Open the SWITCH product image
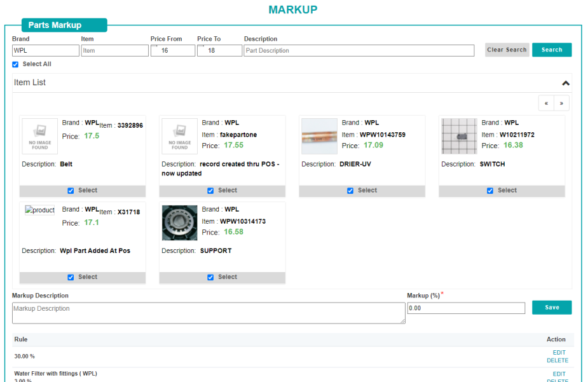 459,136
